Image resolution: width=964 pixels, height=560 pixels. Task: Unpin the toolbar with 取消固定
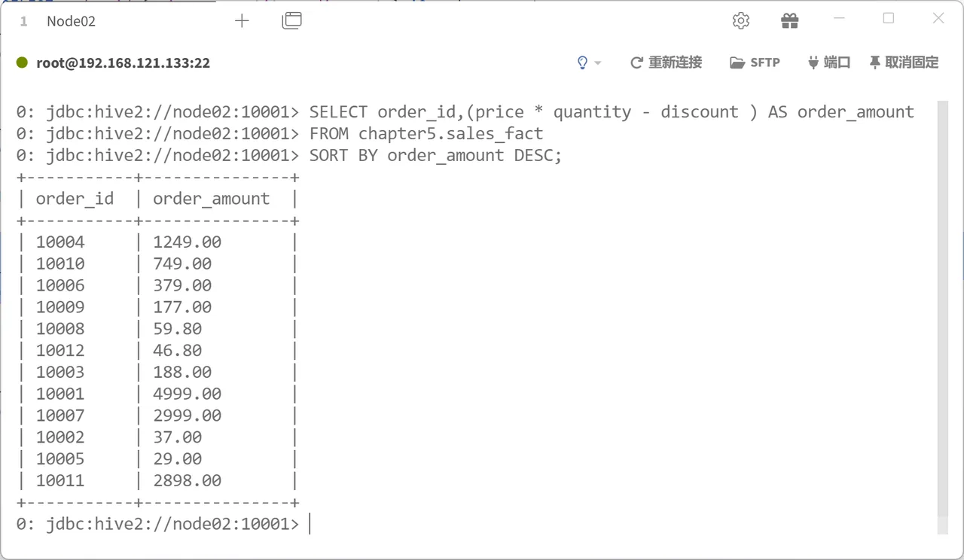(904, 62)
